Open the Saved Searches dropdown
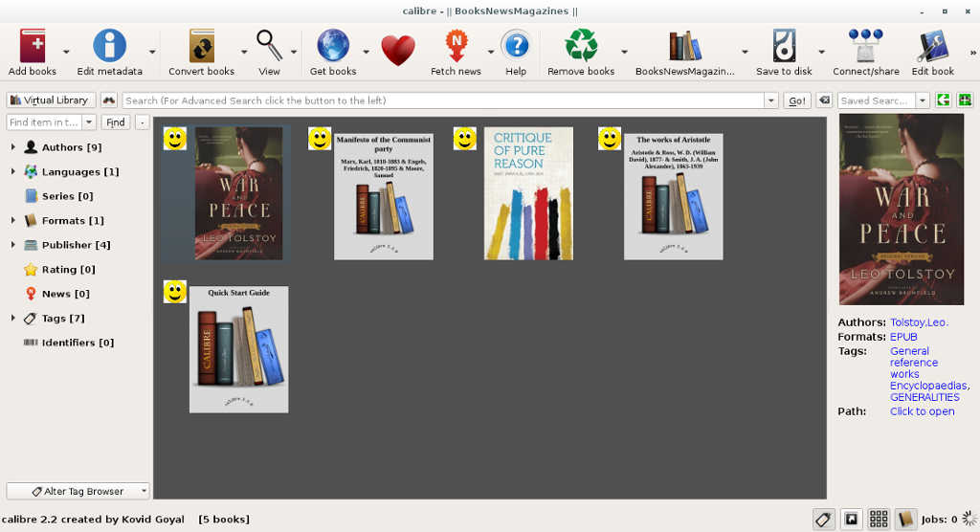 [923, 100]
